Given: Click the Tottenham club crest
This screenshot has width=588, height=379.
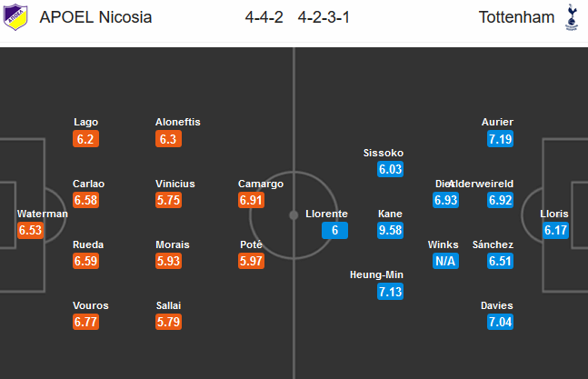Looking at the screenshot, I should pos(572,17).
